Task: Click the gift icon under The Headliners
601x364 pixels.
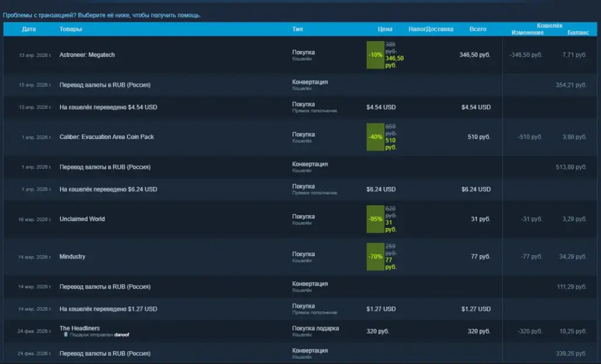Action: coord(65,335)
